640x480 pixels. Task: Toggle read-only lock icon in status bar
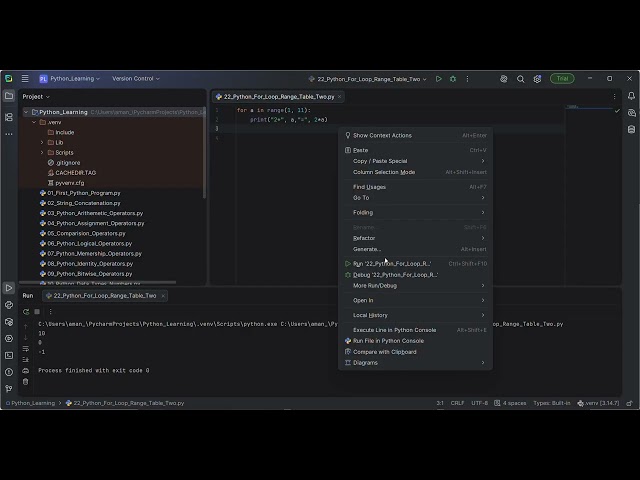tap(629, 403)
